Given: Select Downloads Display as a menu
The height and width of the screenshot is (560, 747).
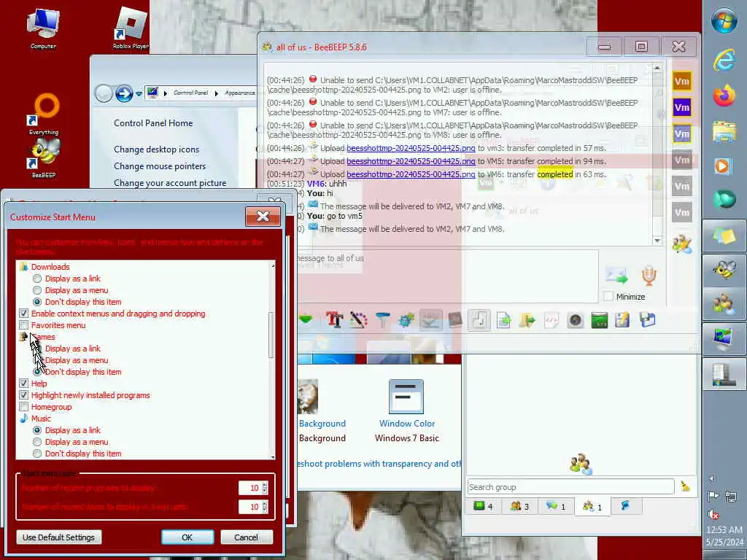Looking at the screenshot, I should (x=37, y=290).
